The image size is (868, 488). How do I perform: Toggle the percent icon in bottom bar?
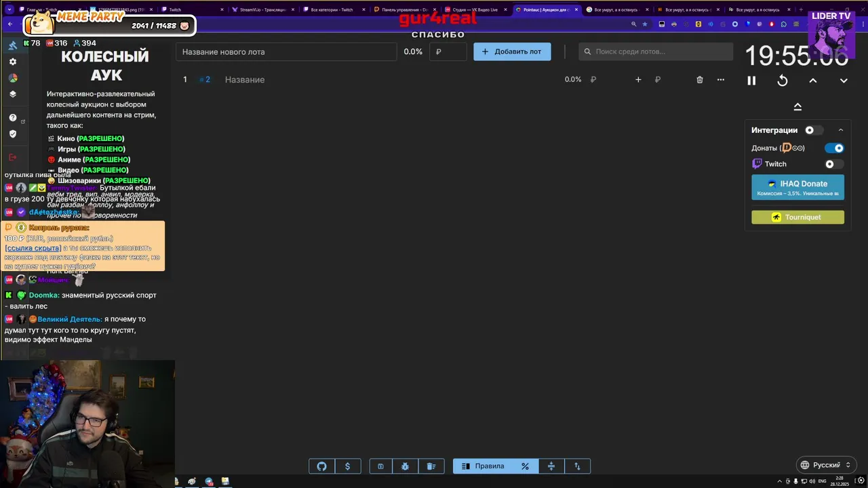tap(525, 466)
